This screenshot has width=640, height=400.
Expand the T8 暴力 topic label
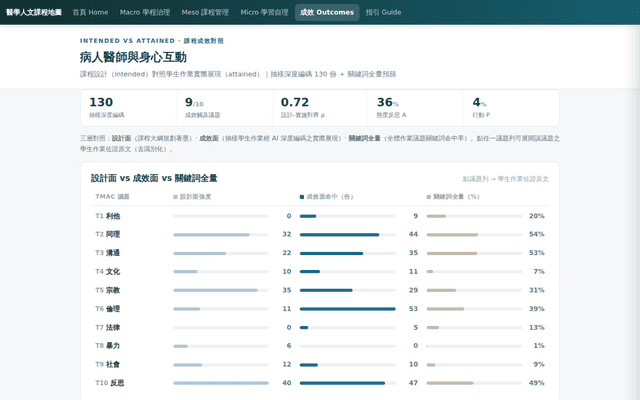point(108,346)
